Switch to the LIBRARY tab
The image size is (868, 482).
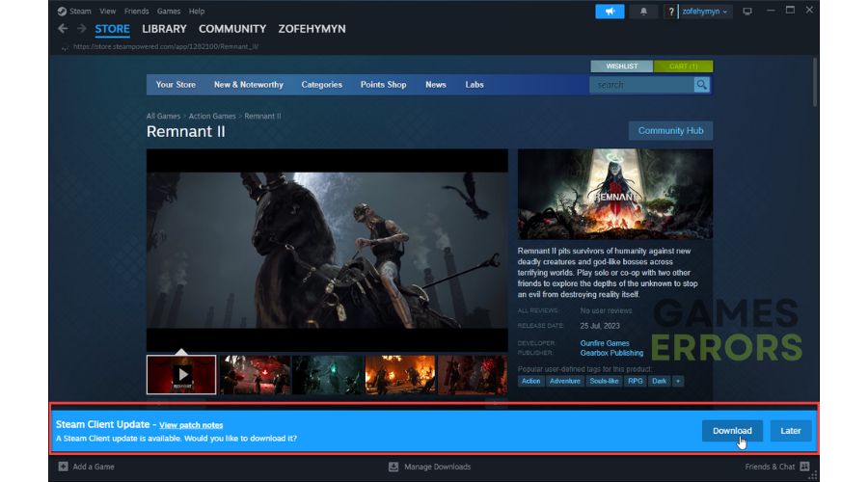click(x=164, y=29)
